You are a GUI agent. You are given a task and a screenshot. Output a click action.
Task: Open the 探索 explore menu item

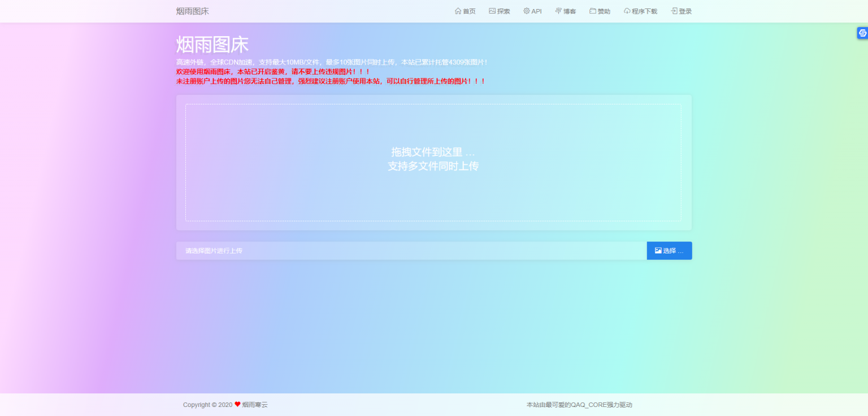click(504, 11)
